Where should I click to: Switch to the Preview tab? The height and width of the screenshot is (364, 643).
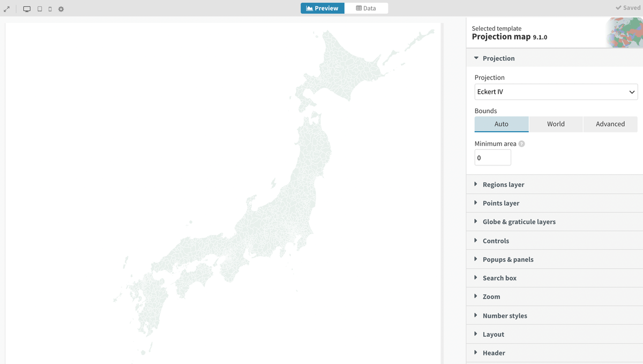point(323,8)
